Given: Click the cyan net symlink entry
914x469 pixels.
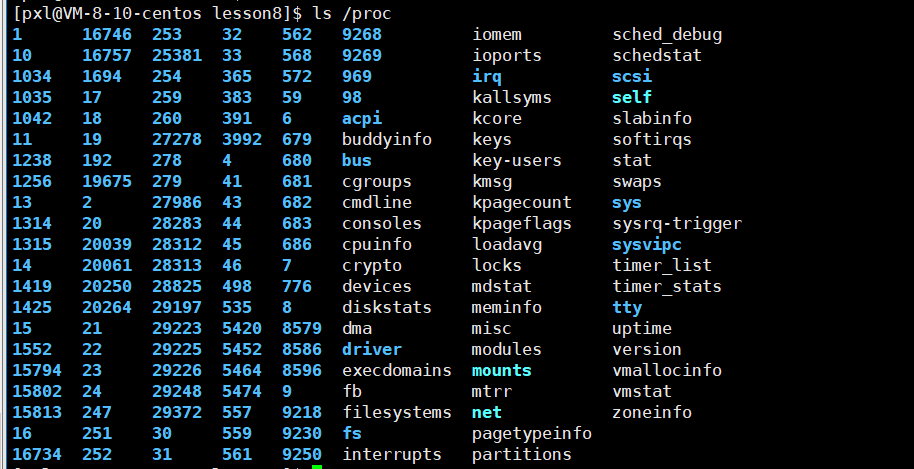Looking at the screenshot, I should (x=487, y=412).
